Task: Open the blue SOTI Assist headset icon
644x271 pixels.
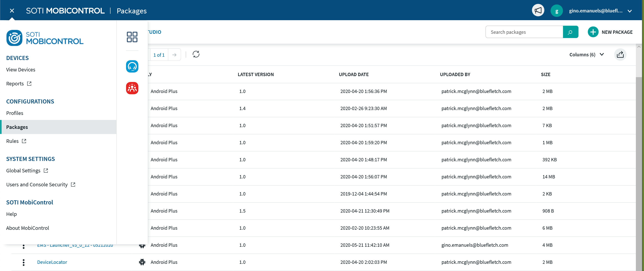Action: [132, 66]
